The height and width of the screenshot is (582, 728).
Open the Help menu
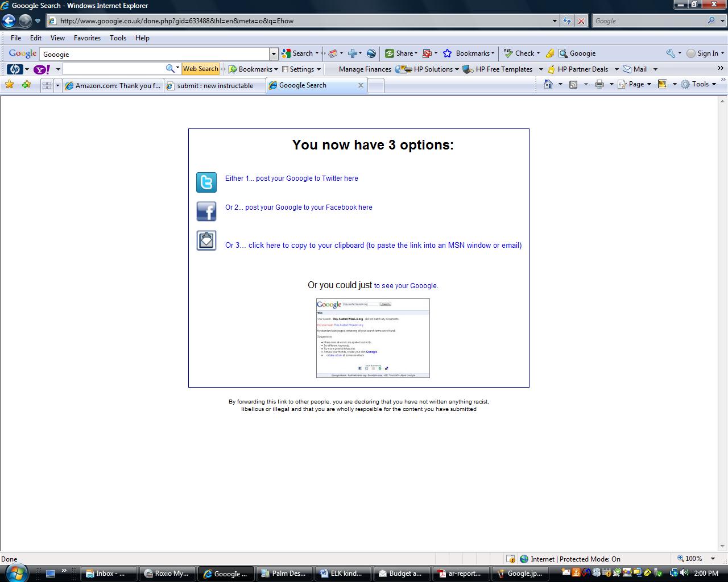pyautogui.click(x=142, y=38)
